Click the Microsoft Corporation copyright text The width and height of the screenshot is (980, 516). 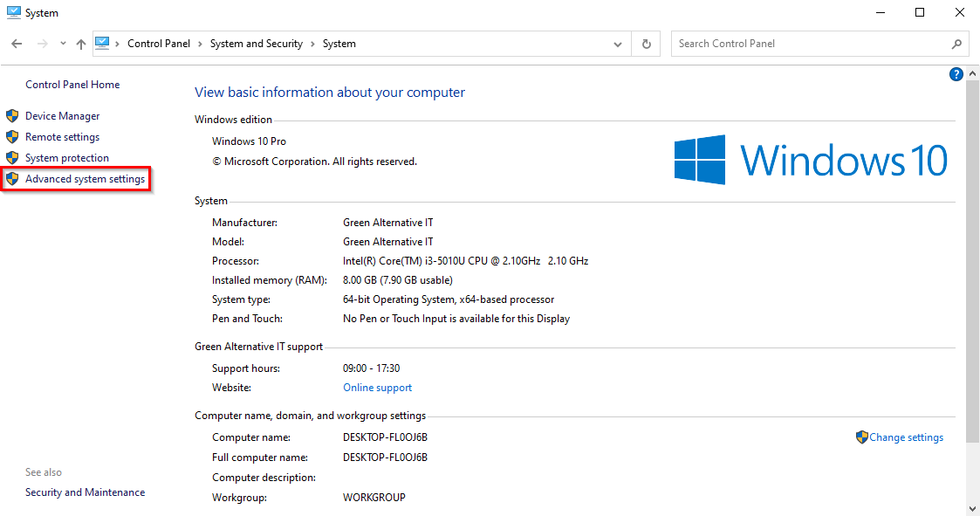pos(314,162)
